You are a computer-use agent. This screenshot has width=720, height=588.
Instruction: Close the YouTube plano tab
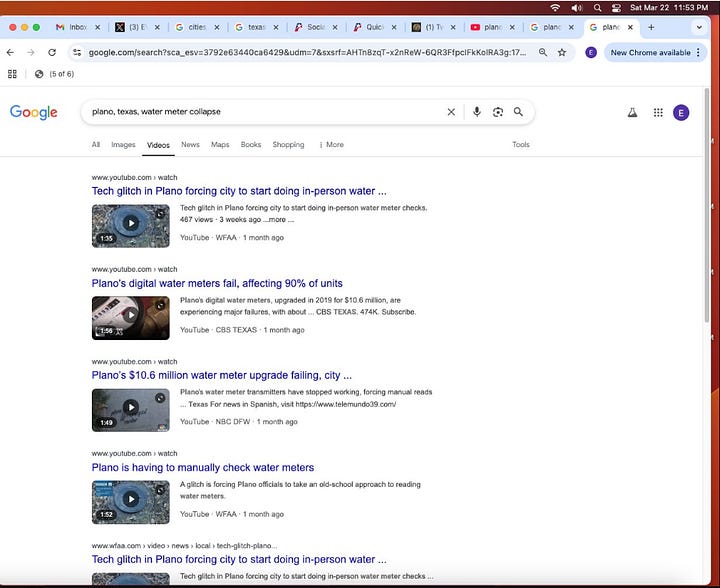[512, 28]
